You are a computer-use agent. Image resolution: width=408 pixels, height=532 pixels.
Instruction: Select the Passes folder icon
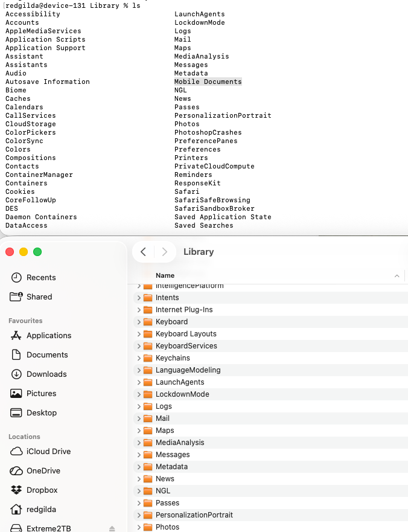pyautogui.click(x=148, y=503)
